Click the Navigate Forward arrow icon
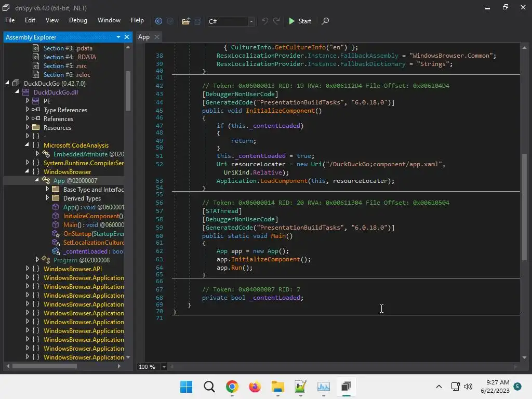532x399 pixels. (x=170, y=21)
